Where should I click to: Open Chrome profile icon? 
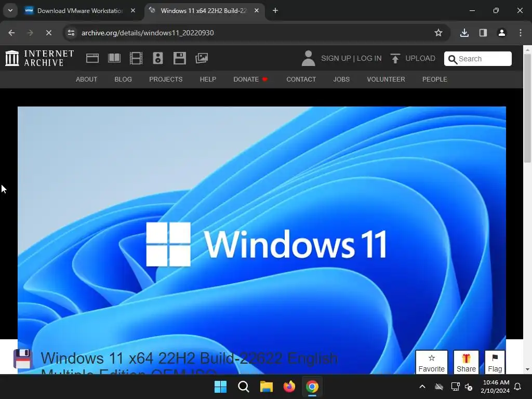[x=501, y=33]
